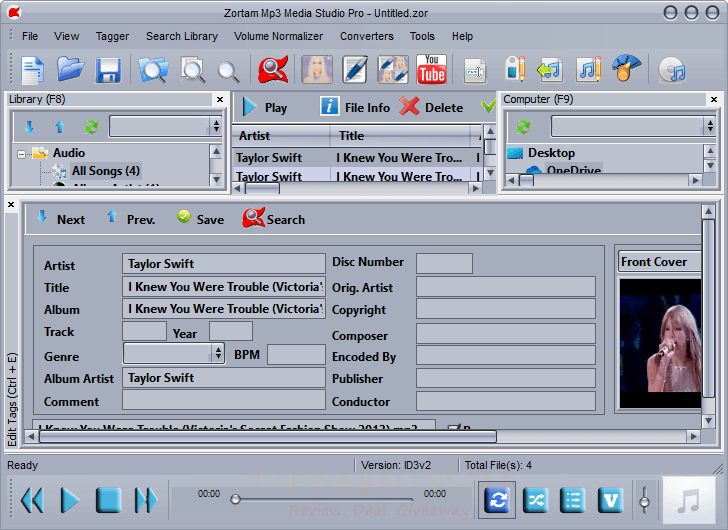Click the V button in player bar

coord(610,500)
